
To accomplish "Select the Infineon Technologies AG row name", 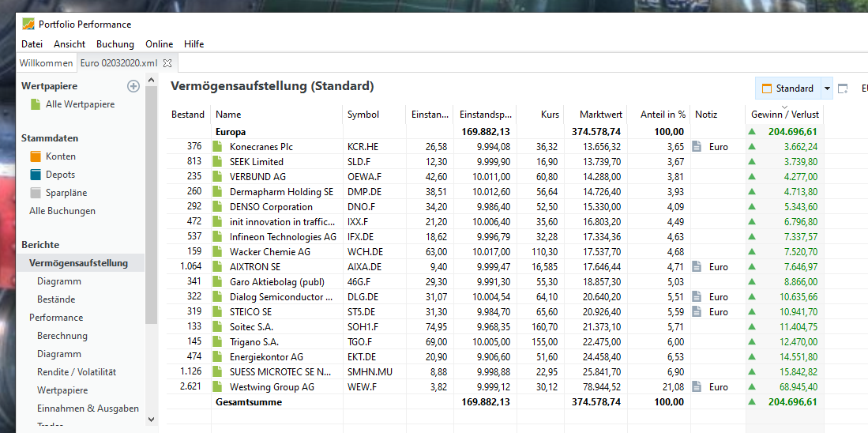I will [283, 237].
